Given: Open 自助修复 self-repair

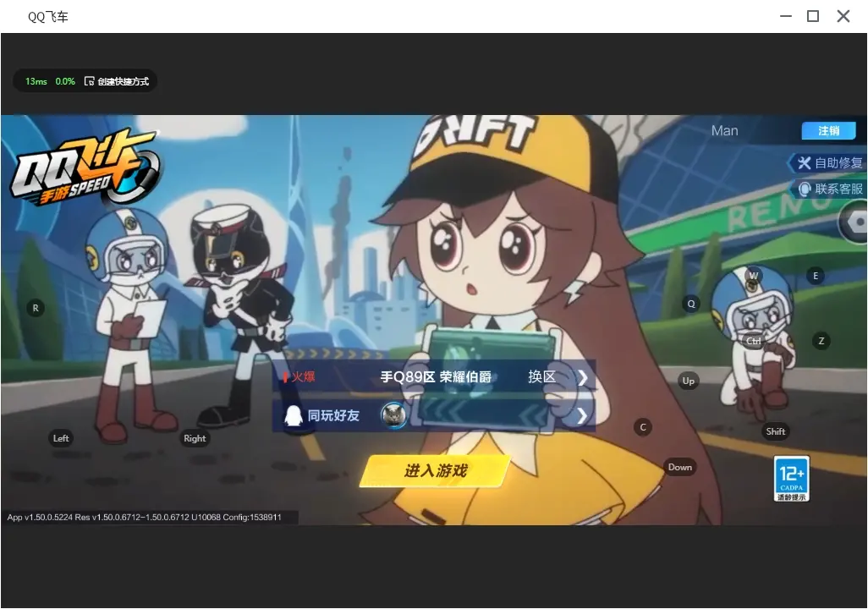Looking at the screenshot, I should point(827,162).
